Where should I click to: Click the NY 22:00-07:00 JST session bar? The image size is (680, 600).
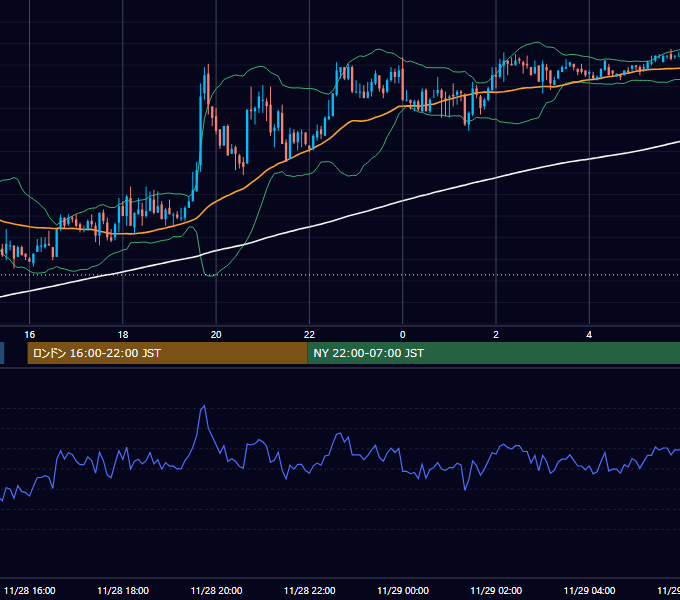pyautogui.click(x=494, y=353)
